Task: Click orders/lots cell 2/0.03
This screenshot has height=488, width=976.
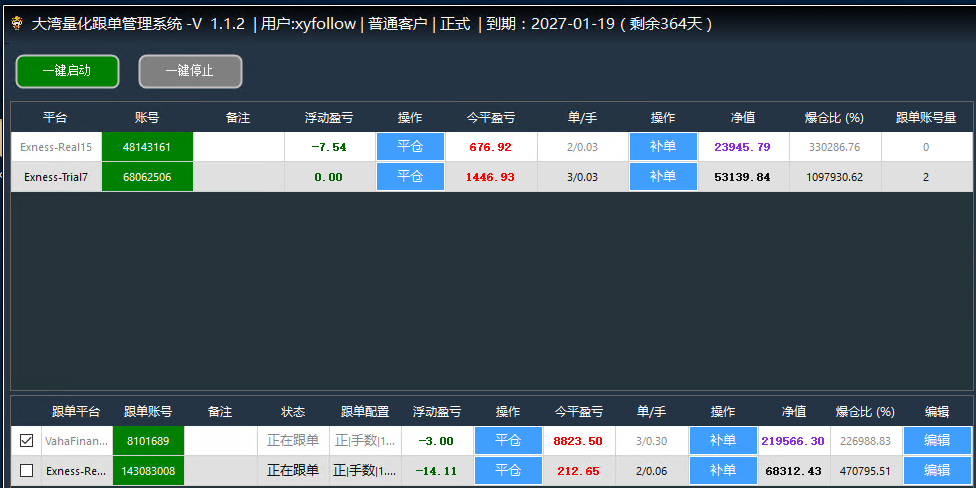Action: [583, 148]
